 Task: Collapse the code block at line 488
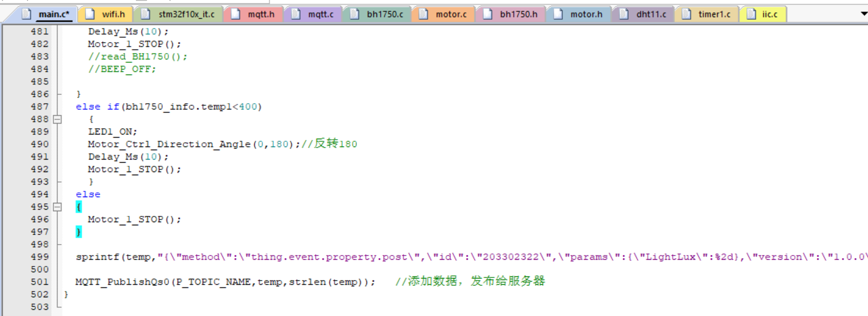(57, 119)
